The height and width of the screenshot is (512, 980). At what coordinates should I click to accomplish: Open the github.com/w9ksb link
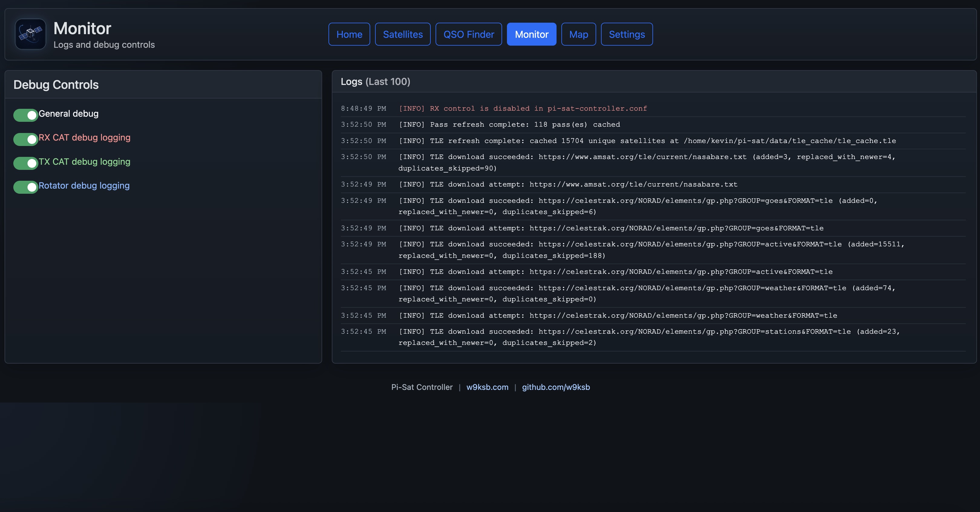(x=556, y=387)
